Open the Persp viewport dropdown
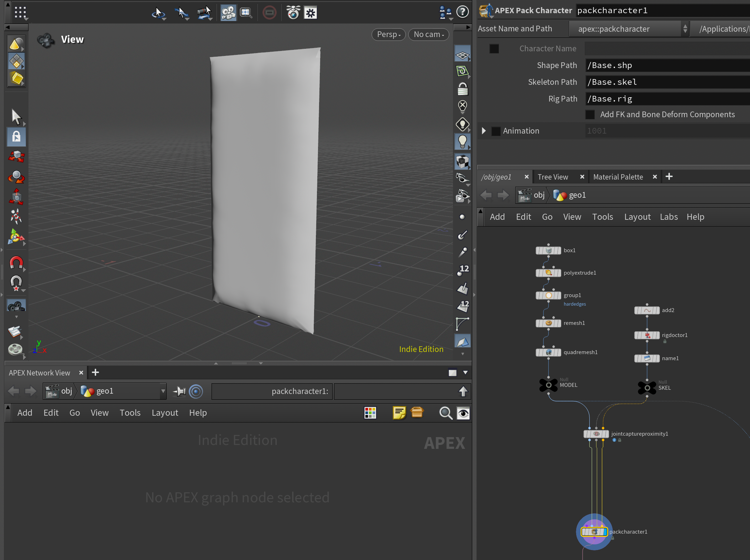Image resolution: width=750 pixels, height=560 pixels. (x=389, y=35)
